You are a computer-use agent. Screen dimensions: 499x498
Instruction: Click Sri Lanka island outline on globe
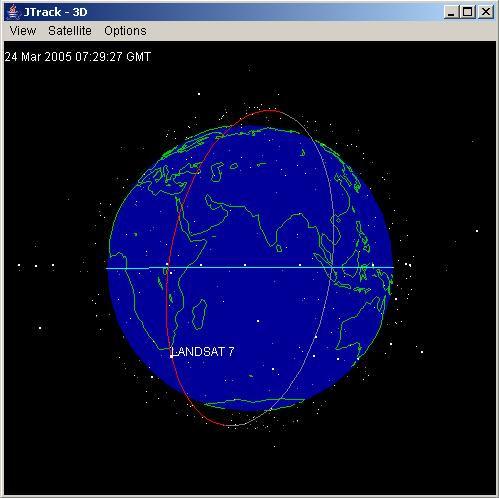coord(279,248)
